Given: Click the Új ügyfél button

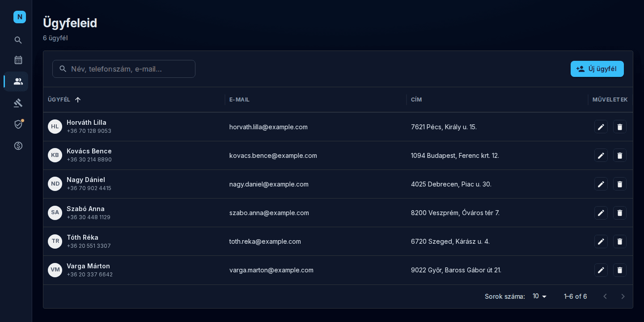Looking at the screenshot, I should [597, 69].
